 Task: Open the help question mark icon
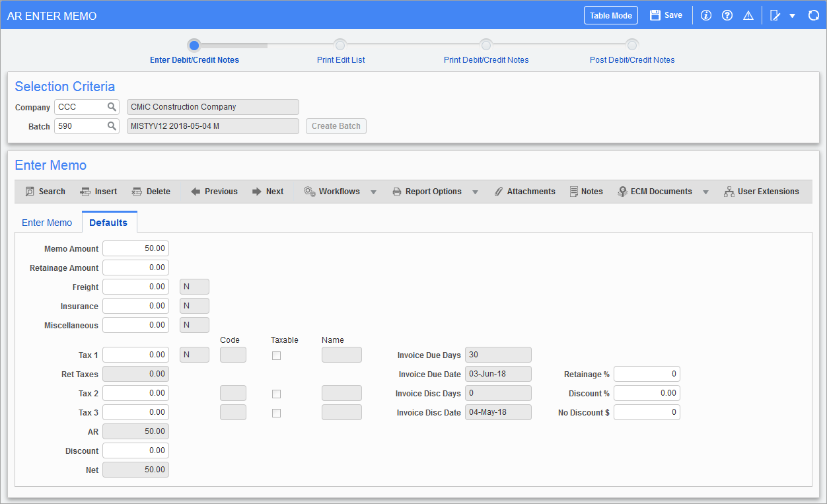(x=727, y=15)
